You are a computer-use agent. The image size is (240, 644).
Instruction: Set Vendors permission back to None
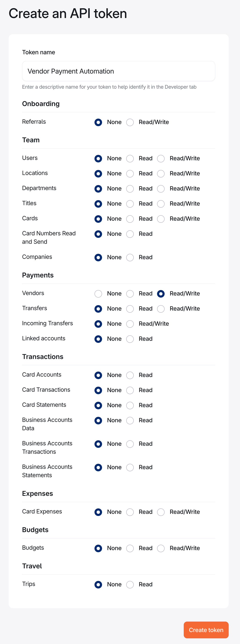tap(98, 294)
